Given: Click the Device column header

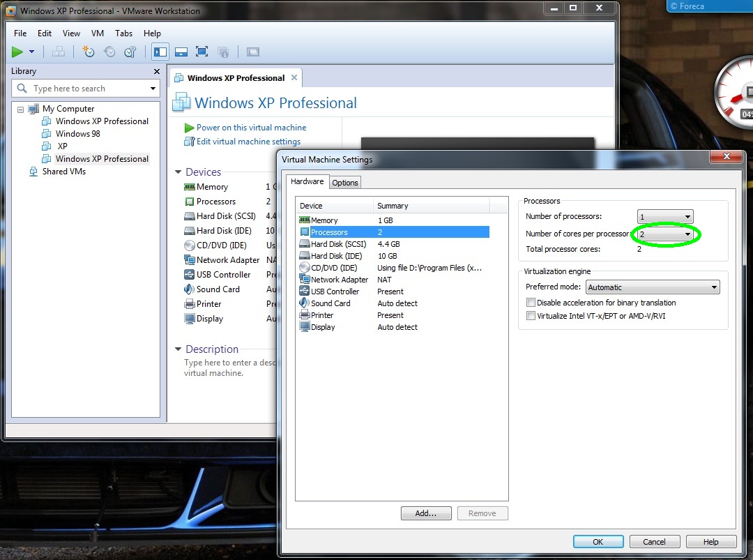Looking at the screenshot, I should [335, 206].
